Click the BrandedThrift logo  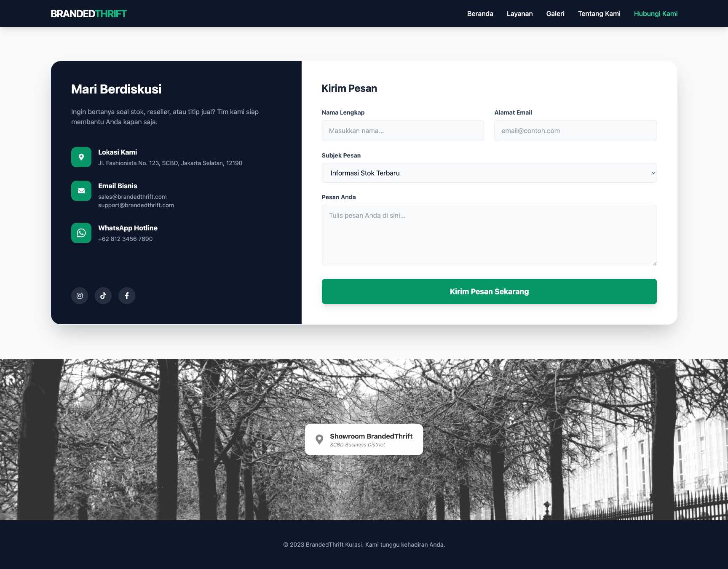(88, 13)
